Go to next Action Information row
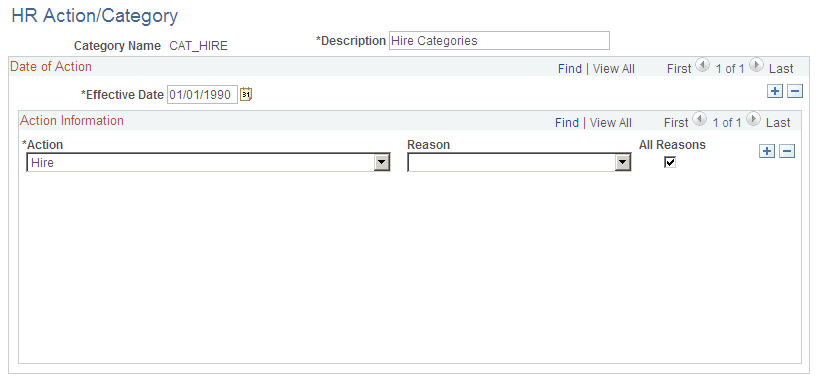The width and height of the screenshot is (818, 381). pyautogui.click(x=753, y=120)
